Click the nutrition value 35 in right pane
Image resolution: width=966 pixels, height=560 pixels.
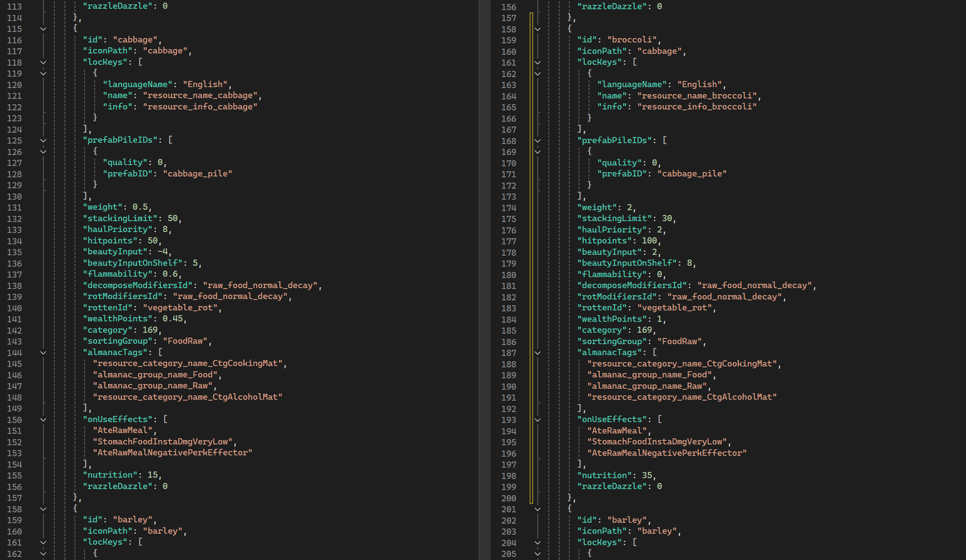tap(647, 475)
